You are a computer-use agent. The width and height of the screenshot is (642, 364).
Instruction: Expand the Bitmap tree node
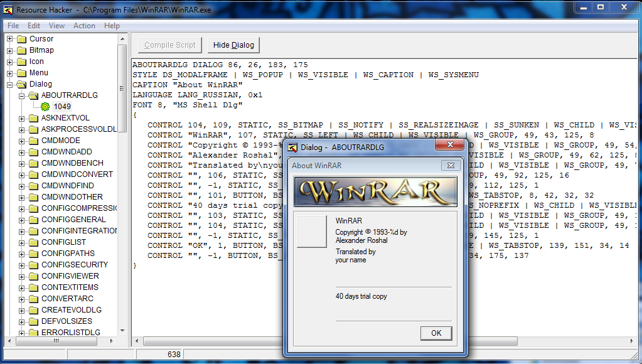pyautogui.click(x=10, y=50)
